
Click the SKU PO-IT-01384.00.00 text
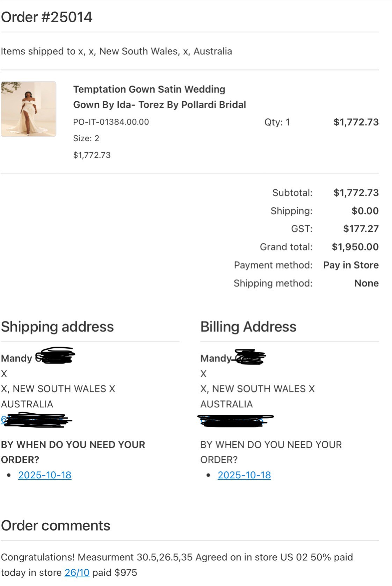[x=111, y=122]
